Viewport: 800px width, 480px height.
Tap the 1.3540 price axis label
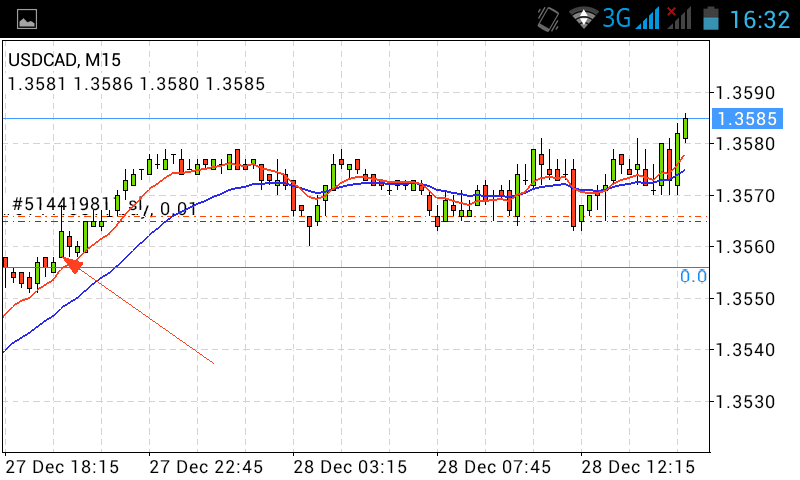[745, 350]
